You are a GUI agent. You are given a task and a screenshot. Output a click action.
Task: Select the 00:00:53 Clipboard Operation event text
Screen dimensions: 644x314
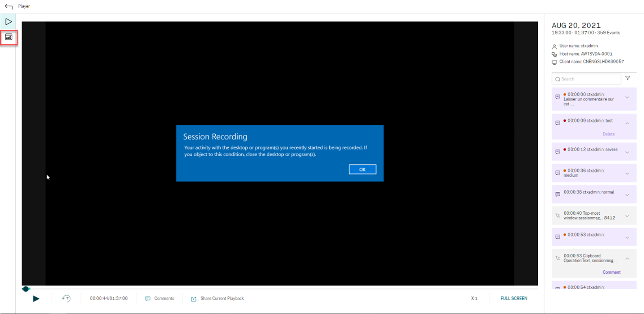590,258
